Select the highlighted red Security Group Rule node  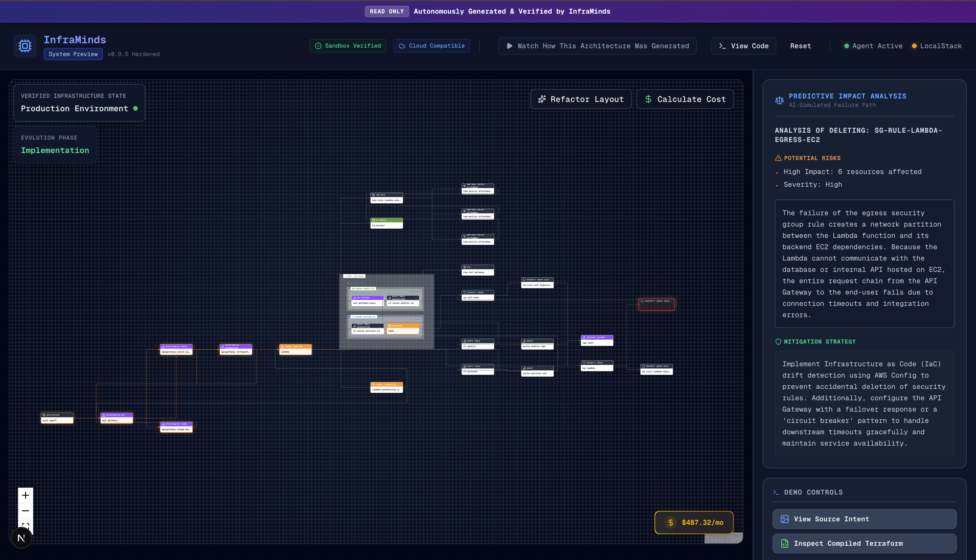(656, 304)
